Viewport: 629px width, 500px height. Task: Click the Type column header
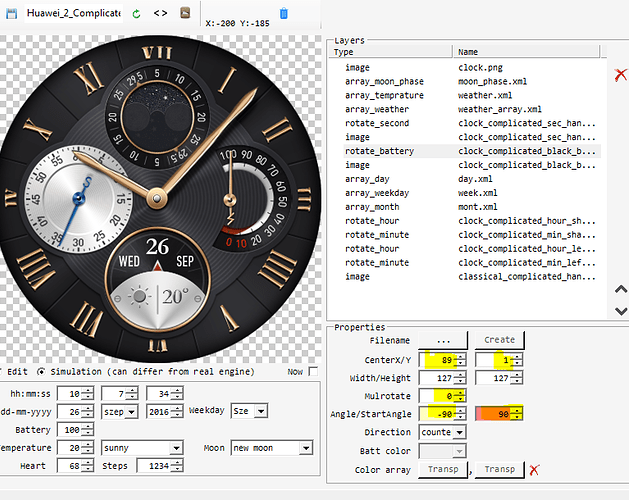(x=391, y=52)
